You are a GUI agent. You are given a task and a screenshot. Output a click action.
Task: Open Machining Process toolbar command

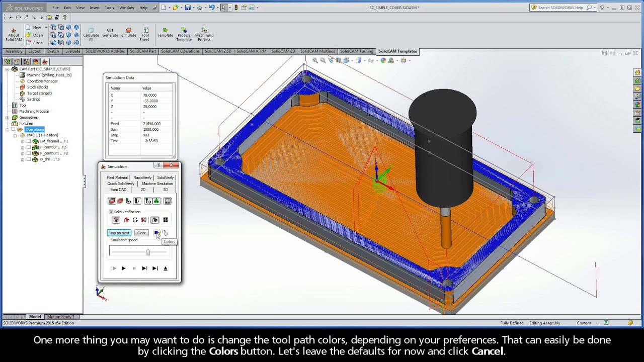pyautogui.click(x=204, y=34)
